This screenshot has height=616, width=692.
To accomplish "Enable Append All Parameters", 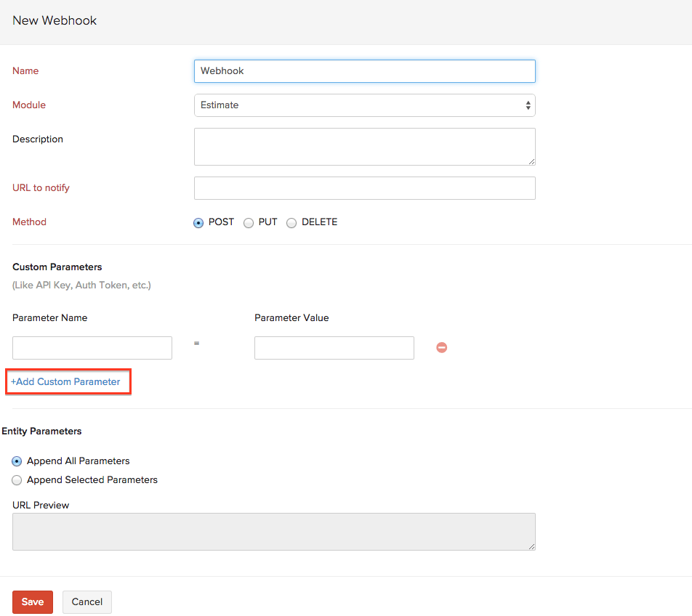I will click(x=16, y=461).
